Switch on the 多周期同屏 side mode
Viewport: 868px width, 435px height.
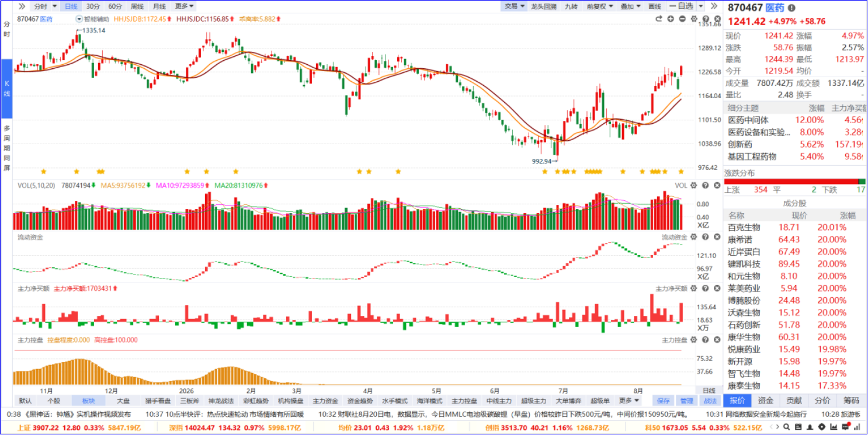tap(6, 148)
